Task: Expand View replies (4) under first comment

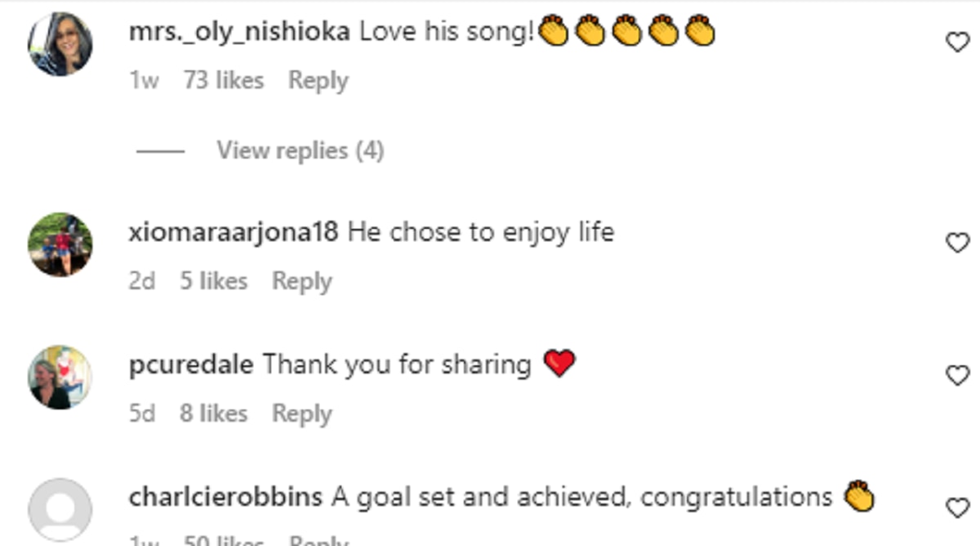Action: (x=300, y=150)
